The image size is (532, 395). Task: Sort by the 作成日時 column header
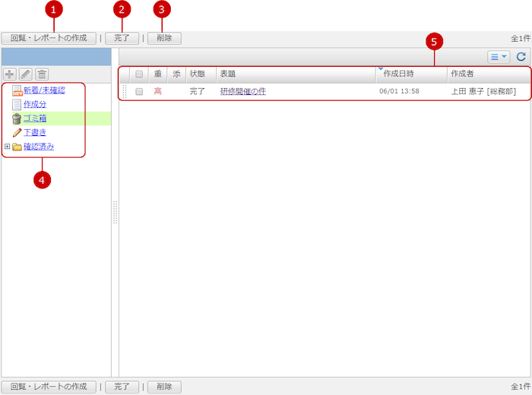point(412,74)
